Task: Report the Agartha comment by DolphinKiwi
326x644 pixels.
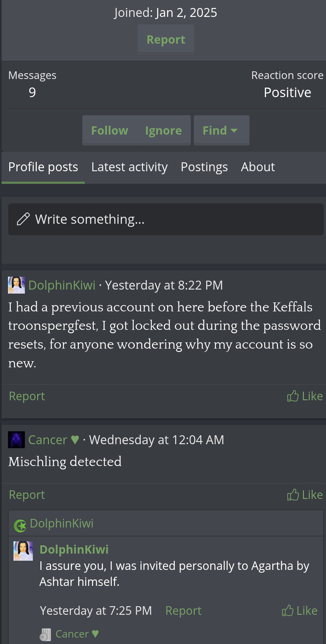Action: pyautogui.click(x=183, y=611)
